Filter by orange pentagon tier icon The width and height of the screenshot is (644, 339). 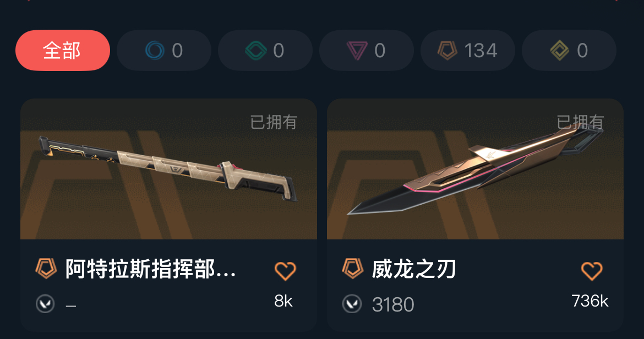(468, 51)
